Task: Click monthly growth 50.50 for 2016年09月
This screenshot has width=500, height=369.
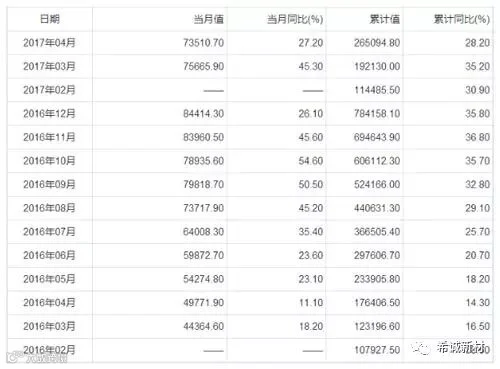Action: tap(311, 184)
